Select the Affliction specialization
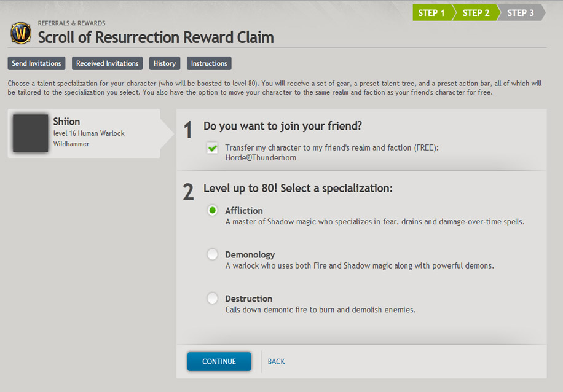Image resolution: width=563 pixels, height=392 pixels. (212, 211)
